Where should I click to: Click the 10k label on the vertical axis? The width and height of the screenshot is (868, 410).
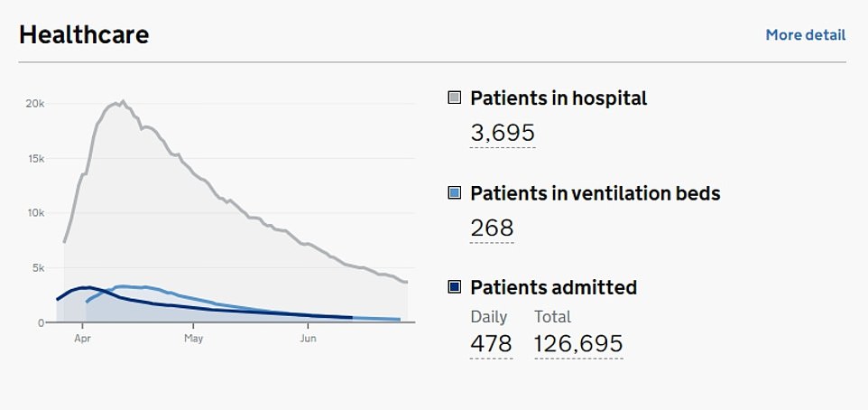click(34, 213)
